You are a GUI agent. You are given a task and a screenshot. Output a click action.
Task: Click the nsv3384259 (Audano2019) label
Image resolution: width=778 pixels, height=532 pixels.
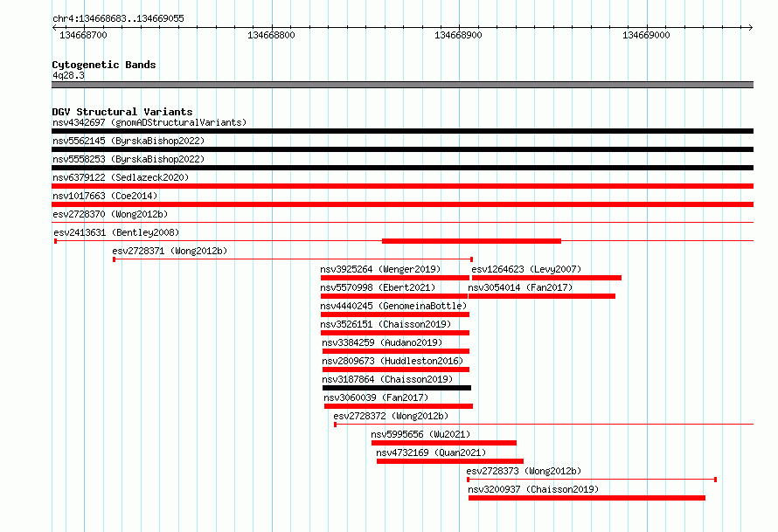pos(381,342)
